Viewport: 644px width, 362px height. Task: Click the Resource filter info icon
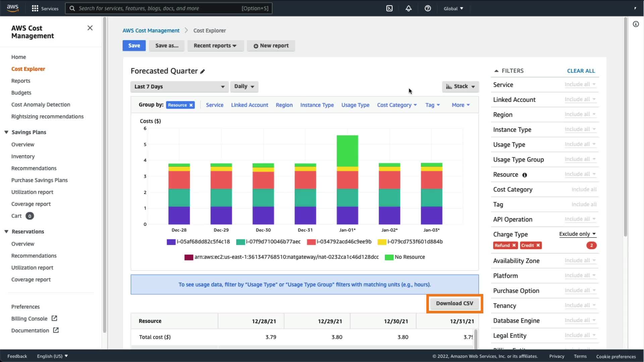tap(525, 175)
